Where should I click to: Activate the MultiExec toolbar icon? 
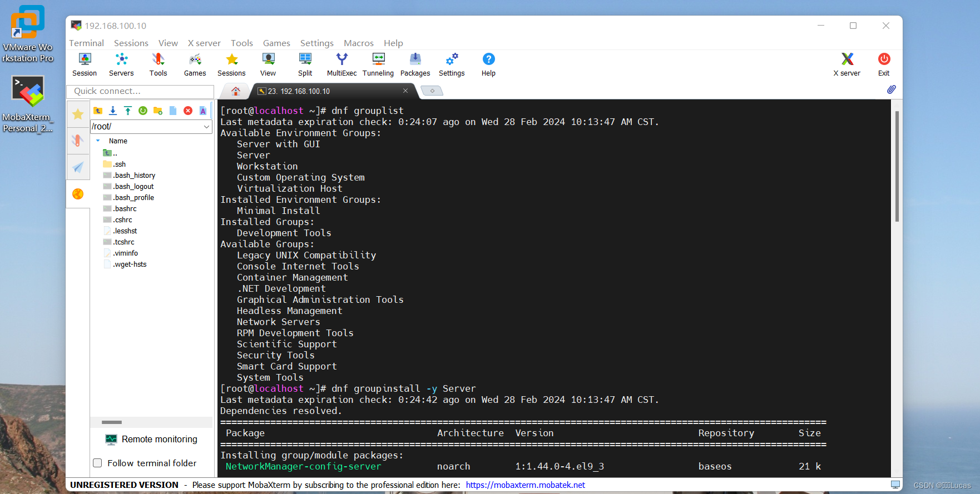341,64
